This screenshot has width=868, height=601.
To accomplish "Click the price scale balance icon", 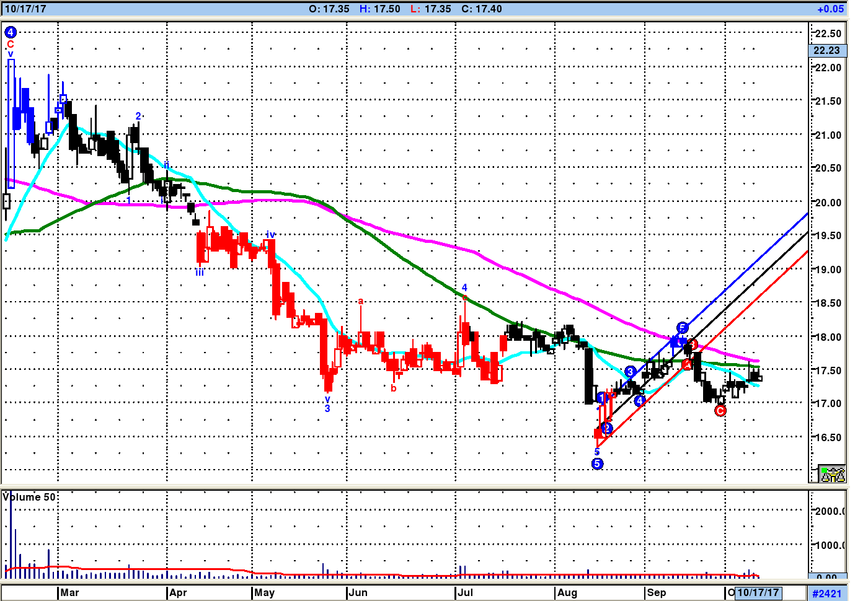I will coord(832,474).
